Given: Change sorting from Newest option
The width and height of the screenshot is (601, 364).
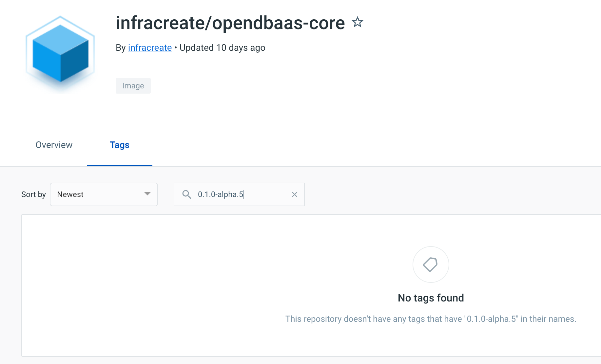Looking at the screenshot, I should tap(104, 194).
